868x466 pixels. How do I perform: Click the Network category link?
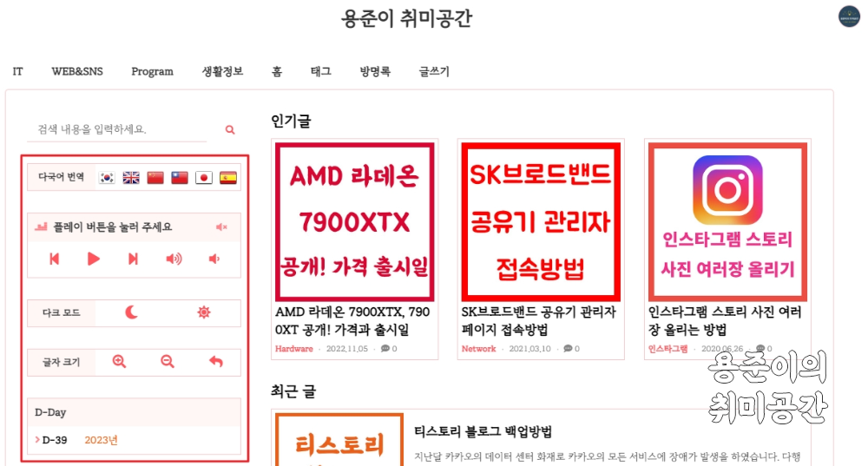(478, 349)
